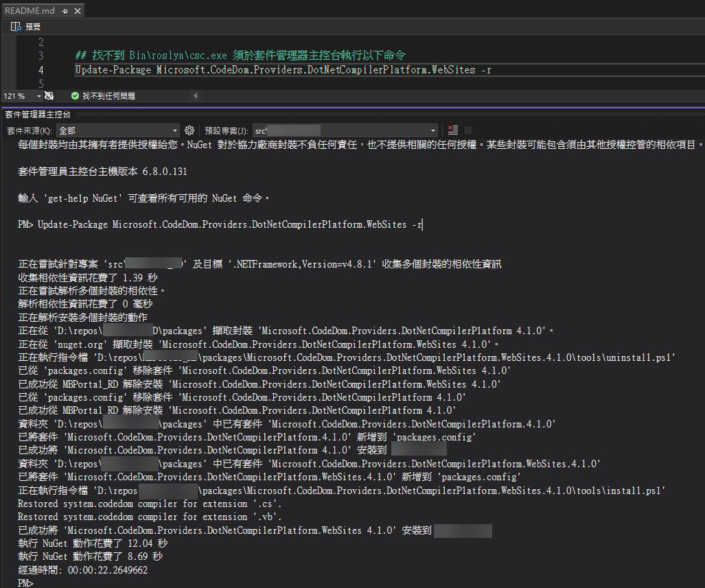Click the green check no-issues status icon
Screen dimensions: 705x588
(x=75, y=96)
